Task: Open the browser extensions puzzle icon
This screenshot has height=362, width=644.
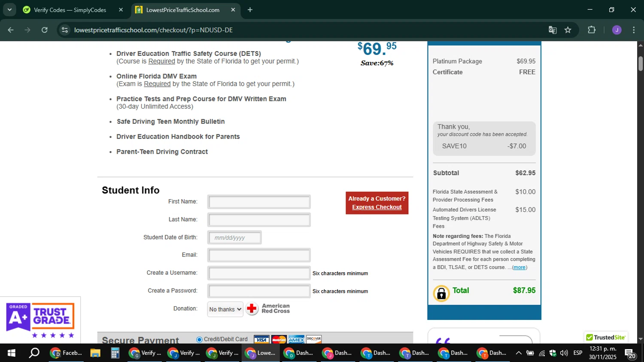Action: pyautogui.click(x=592, y=30)
